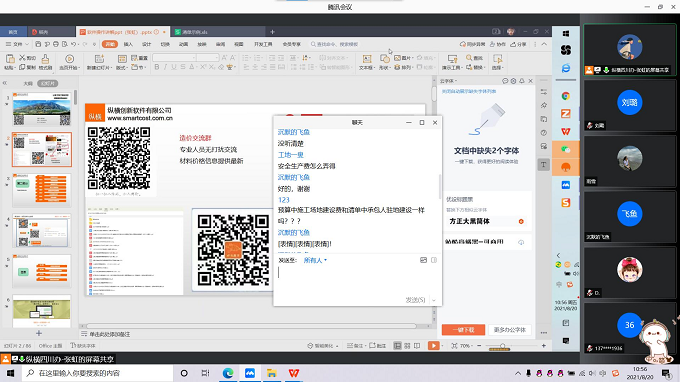Click the Paste icon in the WPS ribbon
The image size is (680, 382).
(x=10, y=59)
